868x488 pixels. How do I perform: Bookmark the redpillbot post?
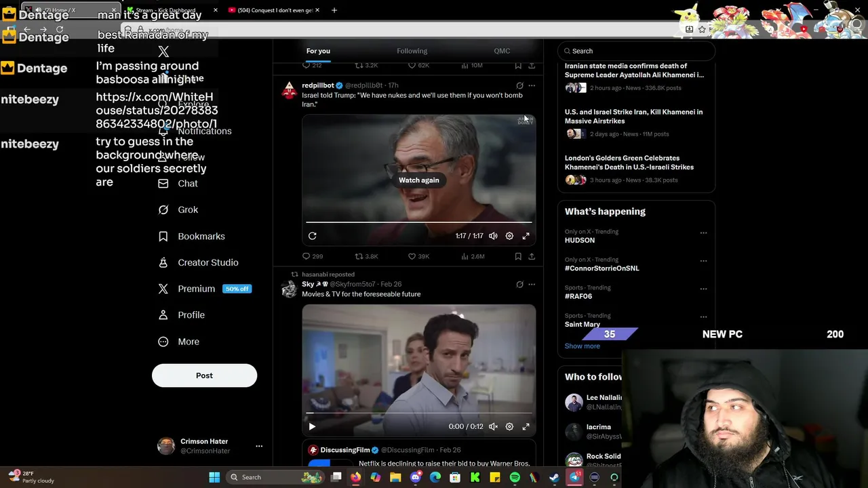pos(518,256)
